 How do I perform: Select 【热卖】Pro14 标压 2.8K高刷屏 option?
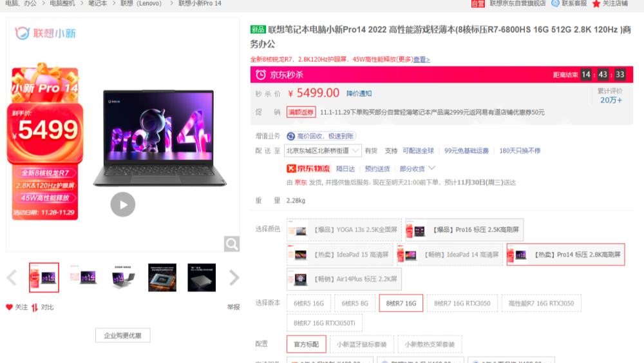565,255
